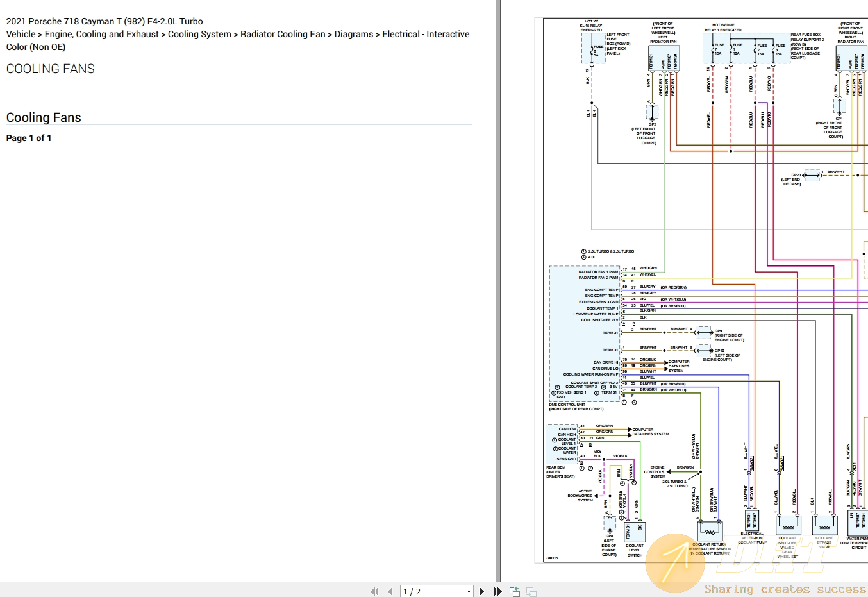Click the 'Page 1 of 1' text
The image size is (868, 597).
pyautogui.click(x=29, y=138)
